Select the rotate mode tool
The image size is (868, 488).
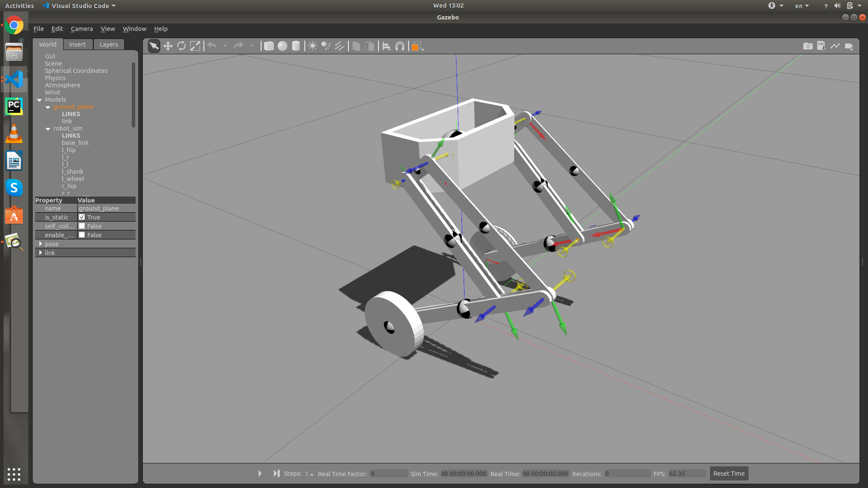click(x=181, y=46)
